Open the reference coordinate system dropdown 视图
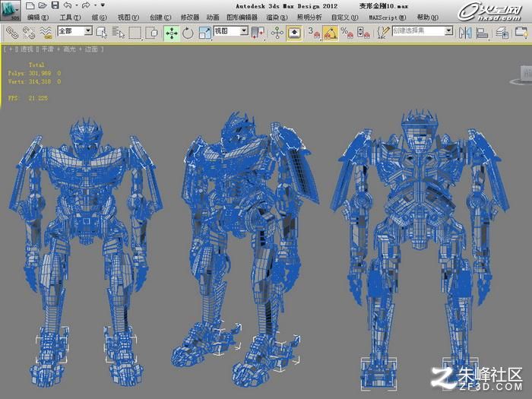532x399 pixels. click(x=231, y=31)
